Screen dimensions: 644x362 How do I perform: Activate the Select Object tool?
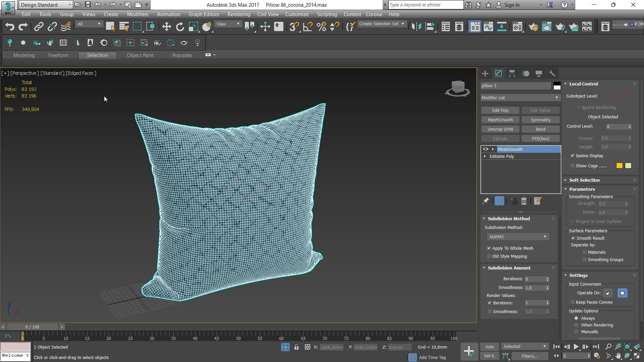[x=110, y=27]
